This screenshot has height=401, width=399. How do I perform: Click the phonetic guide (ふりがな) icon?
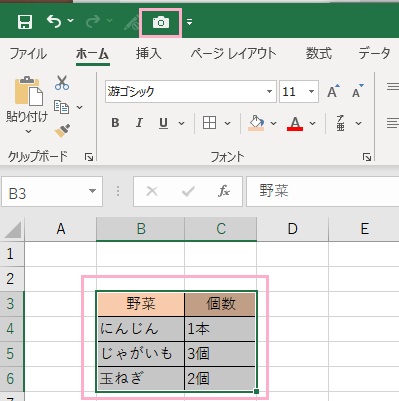[340, 123]
